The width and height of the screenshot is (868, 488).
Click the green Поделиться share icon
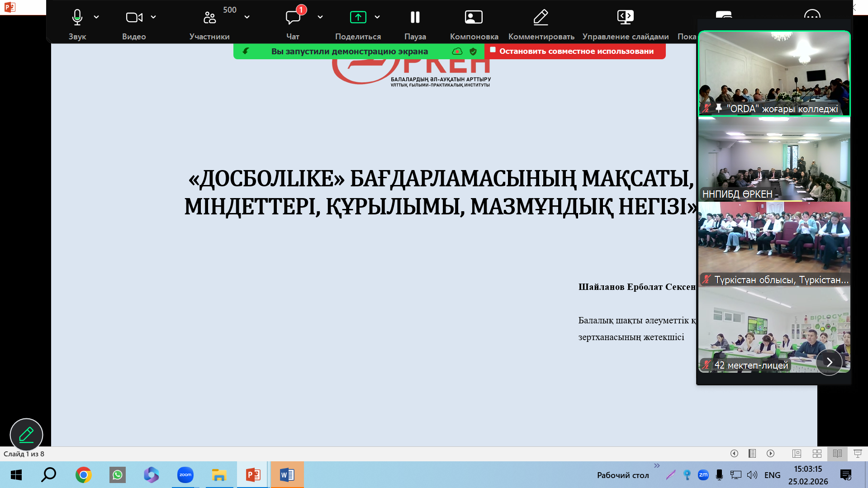click(358, 17)
